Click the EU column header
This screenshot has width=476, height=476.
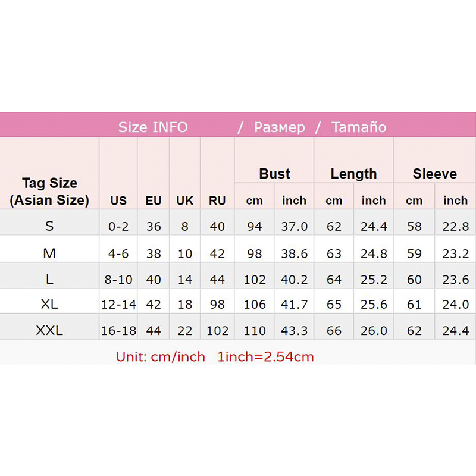[x=154, y=201]
